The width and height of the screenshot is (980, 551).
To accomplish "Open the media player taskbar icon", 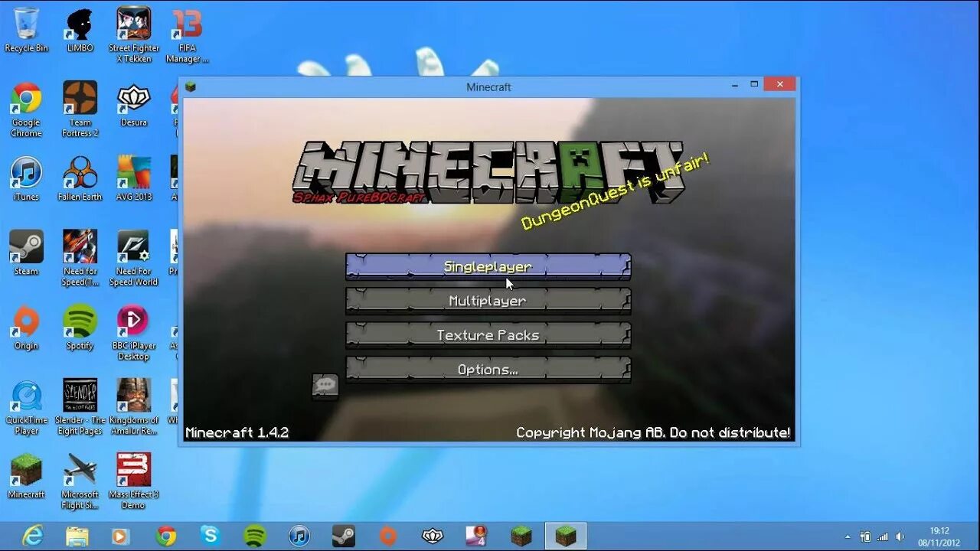I will (x=121, y=536).
